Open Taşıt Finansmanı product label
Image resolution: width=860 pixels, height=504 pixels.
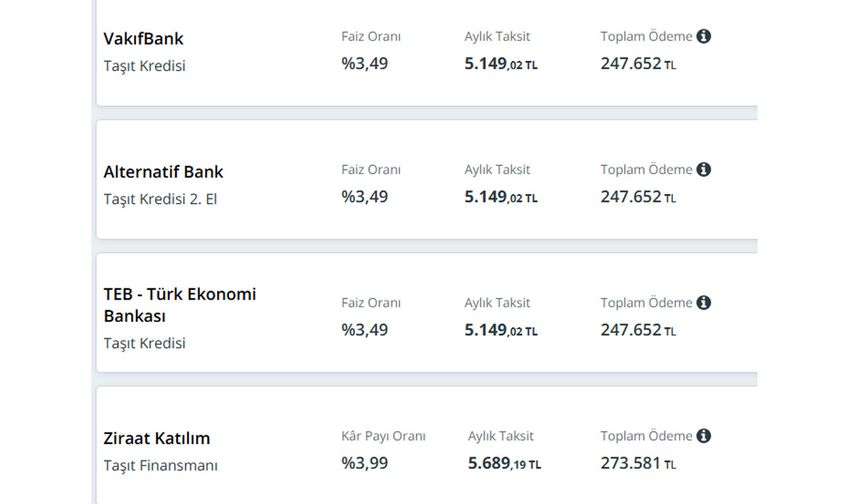tap(160, 465)
